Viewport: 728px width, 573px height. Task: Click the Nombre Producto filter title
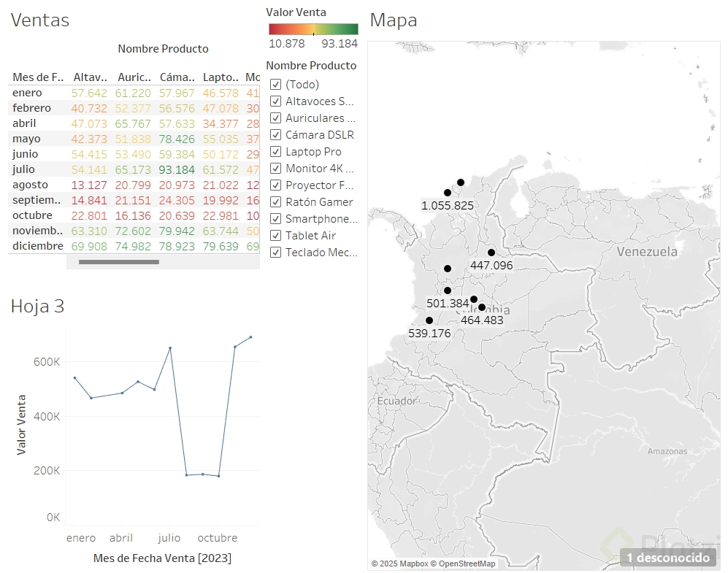click(x=311, y=66)
